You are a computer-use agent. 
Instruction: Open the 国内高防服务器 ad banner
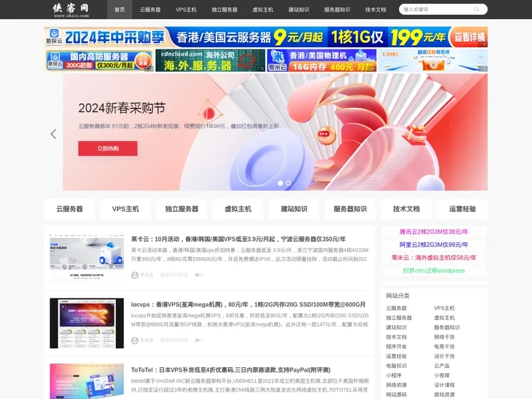click(99, 61)
